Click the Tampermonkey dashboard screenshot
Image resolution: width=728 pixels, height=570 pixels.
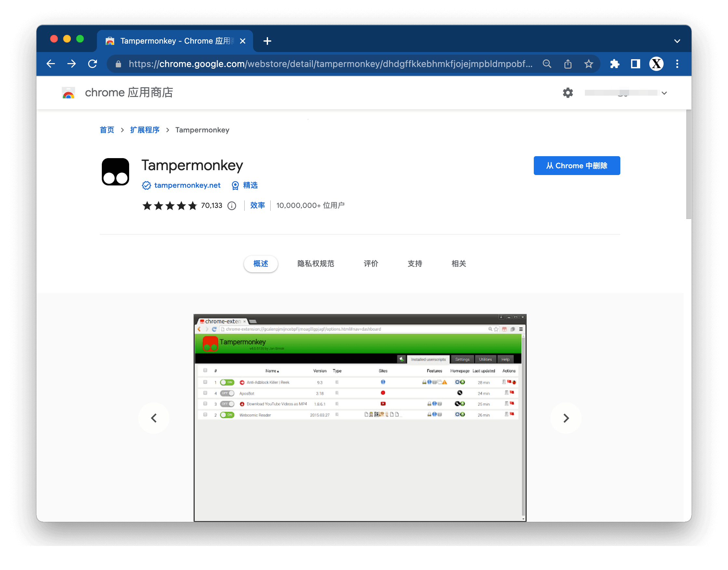point(360,417)
